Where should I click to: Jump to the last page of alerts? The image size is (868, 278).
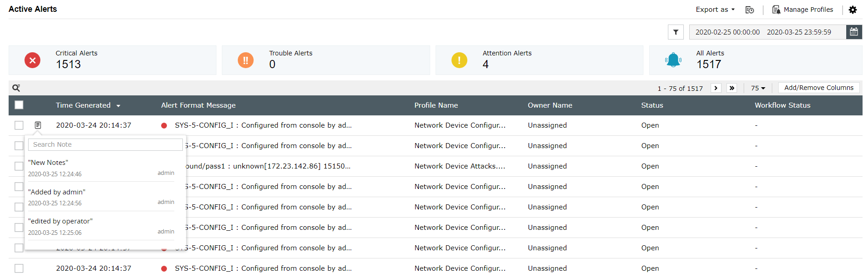pos(731,88)
